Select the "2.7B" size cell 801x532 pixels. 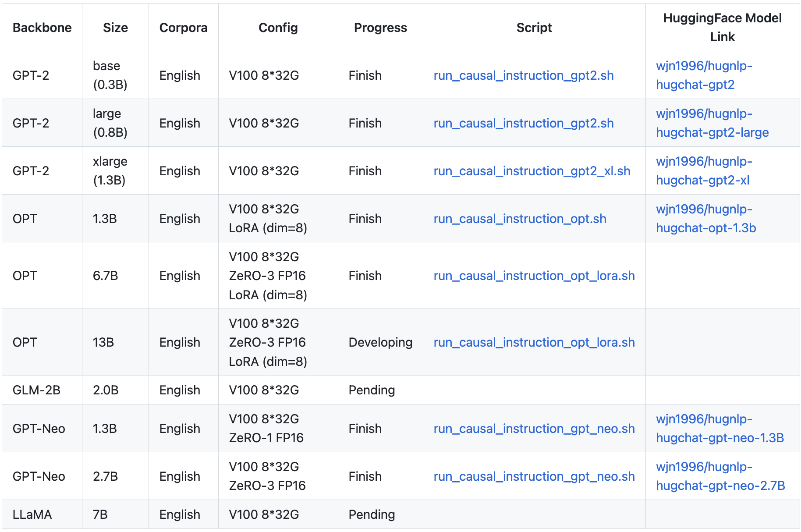tap(115, 476)
